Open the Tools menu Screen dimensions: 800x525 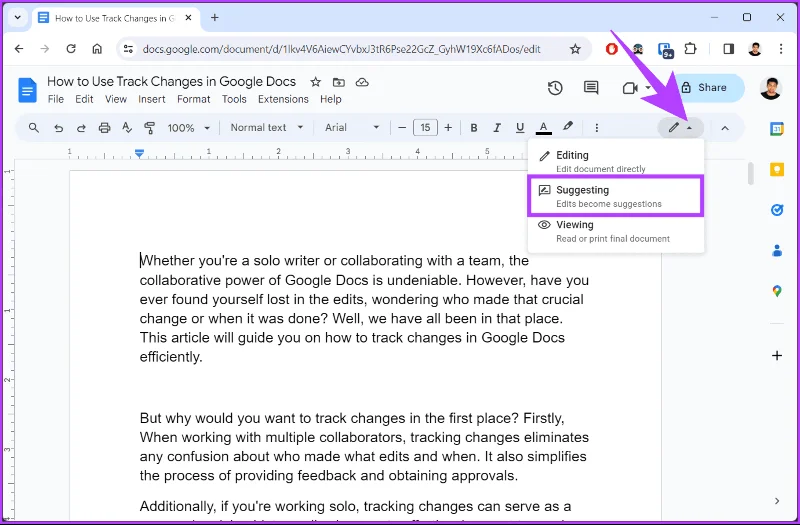pyautogui.click(x=234, y=99)
